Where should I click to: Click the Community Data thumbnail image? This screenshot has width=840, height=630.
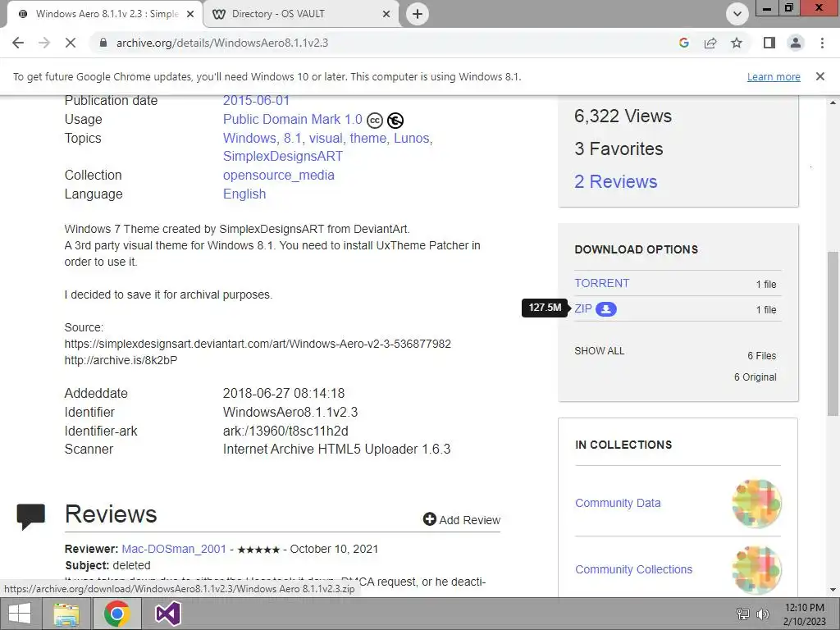[756, 504]
